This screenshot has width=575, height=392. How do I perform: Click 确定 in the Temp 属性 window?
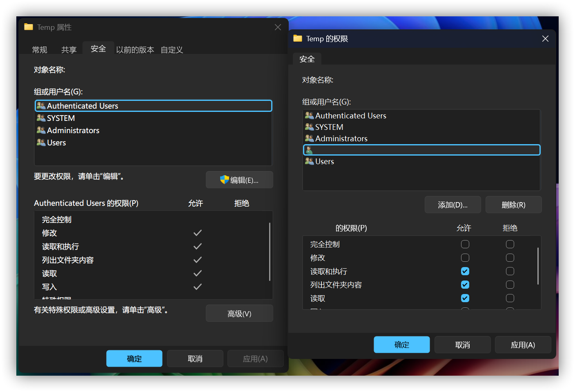134,359
